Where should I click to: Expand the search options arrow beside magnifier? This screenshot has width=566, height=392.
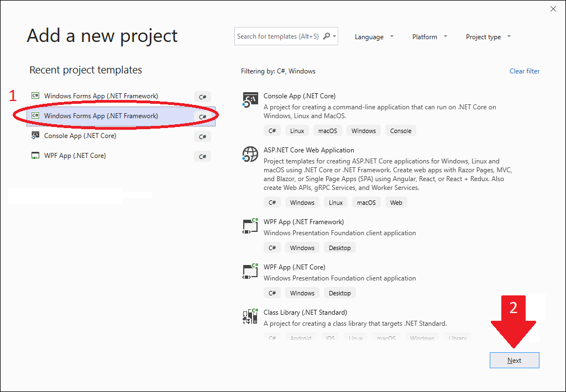tap(334, 36)
